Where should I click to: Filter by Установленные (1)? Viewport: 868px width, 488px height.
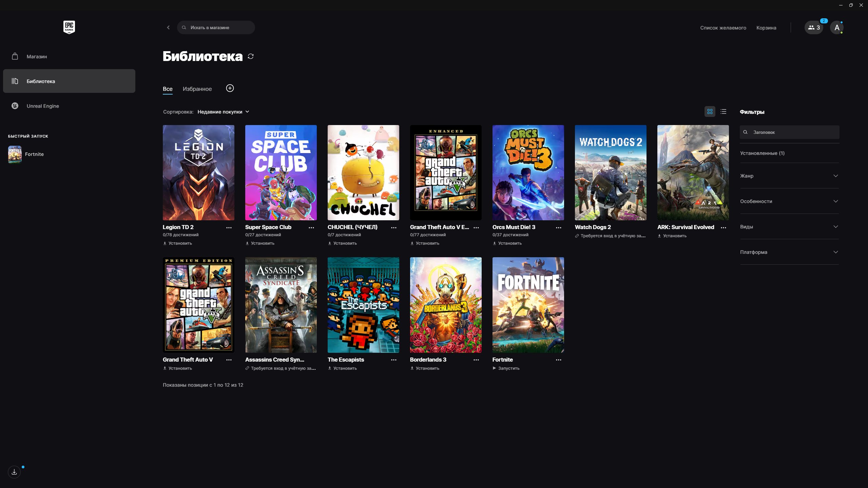pos(762,153)
